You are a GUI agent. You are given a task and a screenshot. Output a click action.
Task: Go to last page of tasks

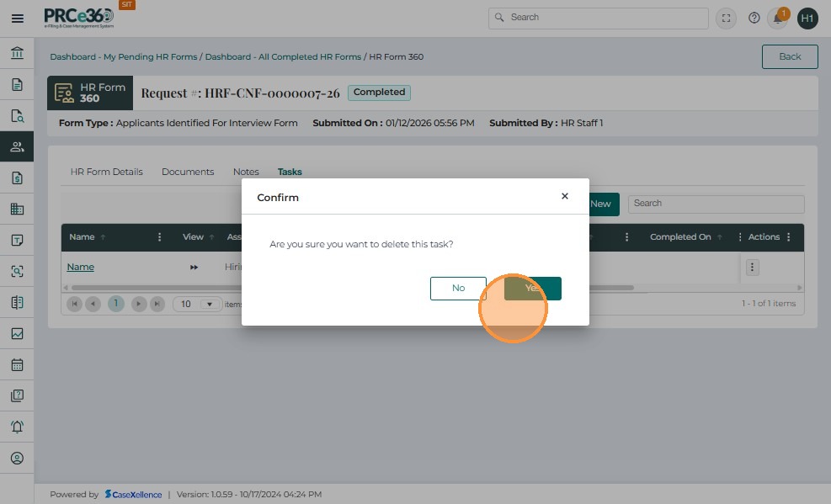[157, 304]
